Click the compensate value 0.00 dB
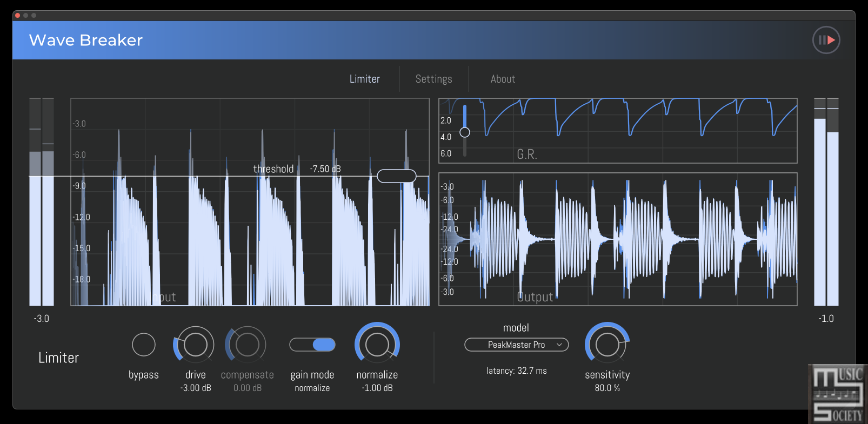The width and height of the screenshot is (868, 424). tap(248, 388)
